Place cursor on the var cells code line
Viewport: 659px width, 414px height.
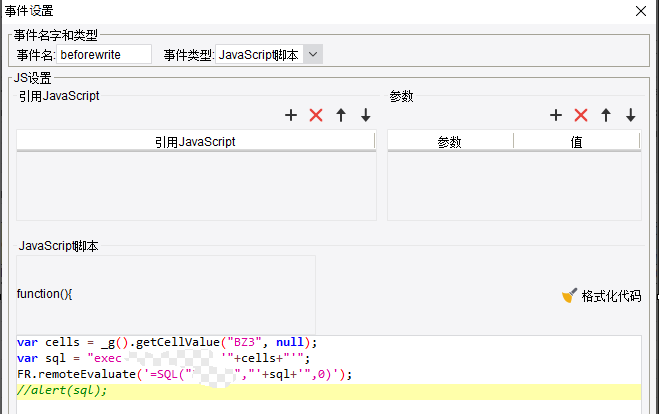point(167,342)
